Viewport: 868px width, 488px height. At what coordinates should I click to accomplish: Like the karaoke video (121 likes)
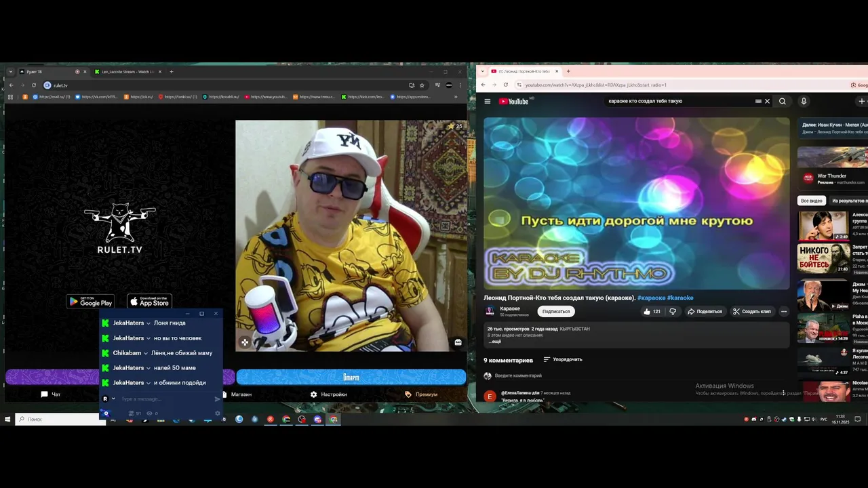[651, 312]
